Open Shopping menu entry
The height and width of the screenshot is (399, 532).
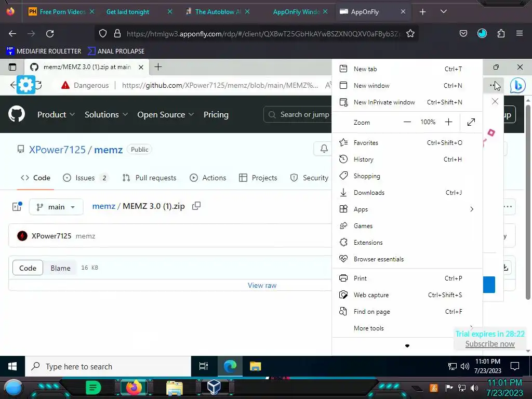tap(407, 176)
